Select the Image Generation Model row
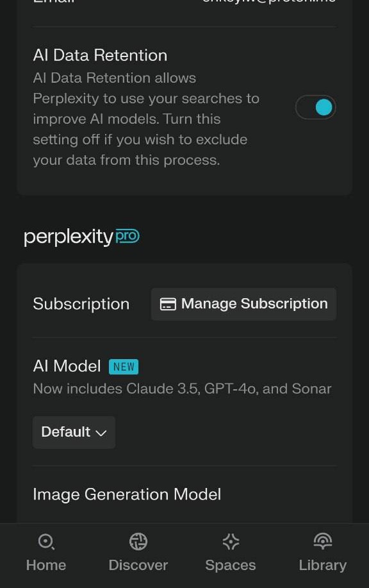This screenshot has height=588, width=369. [184, 494]
